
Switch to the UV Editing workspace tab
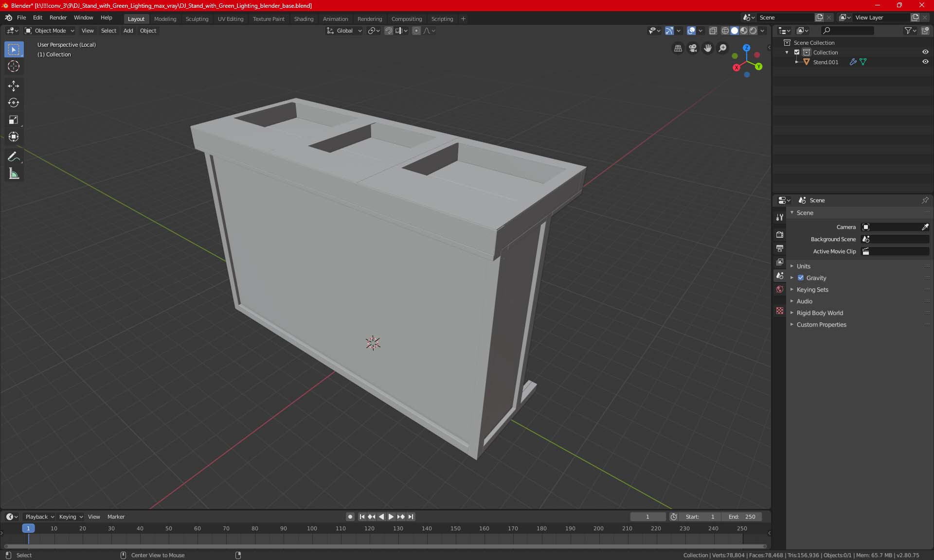230,19
